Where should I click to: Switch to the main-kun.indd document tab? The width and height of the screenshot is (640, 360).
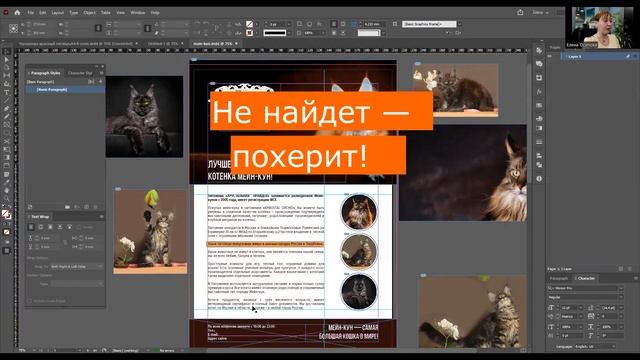point(212,43)
